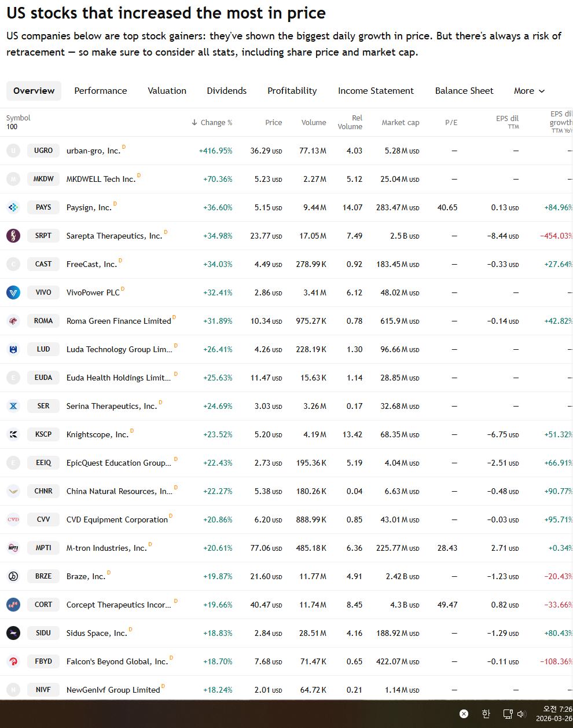Click the 40.65 P/E value for Paysign
The image size is (573, 728).
point(447,207)
